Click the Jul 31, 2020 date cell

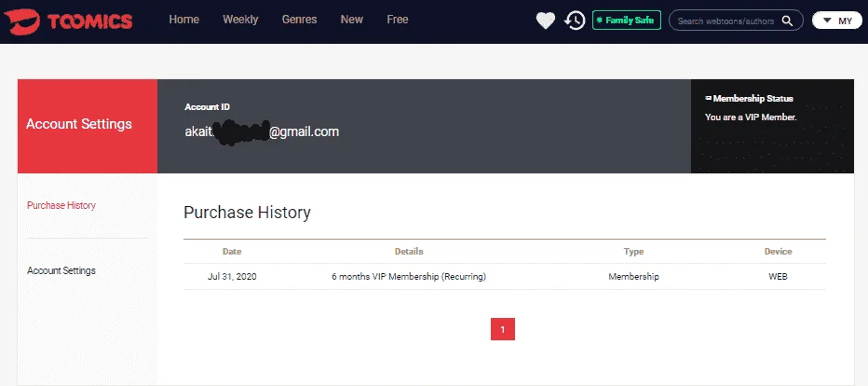coord(232,276)
